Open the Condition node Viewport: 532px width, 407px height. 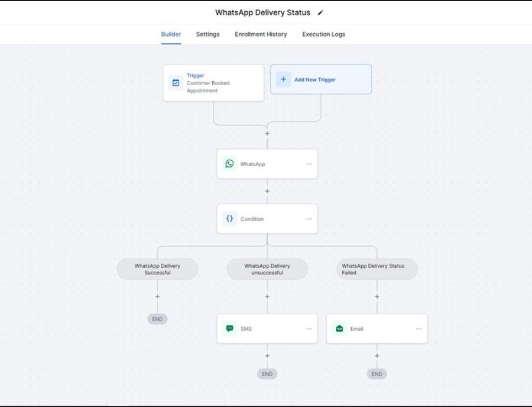click(x=267, y=219)
